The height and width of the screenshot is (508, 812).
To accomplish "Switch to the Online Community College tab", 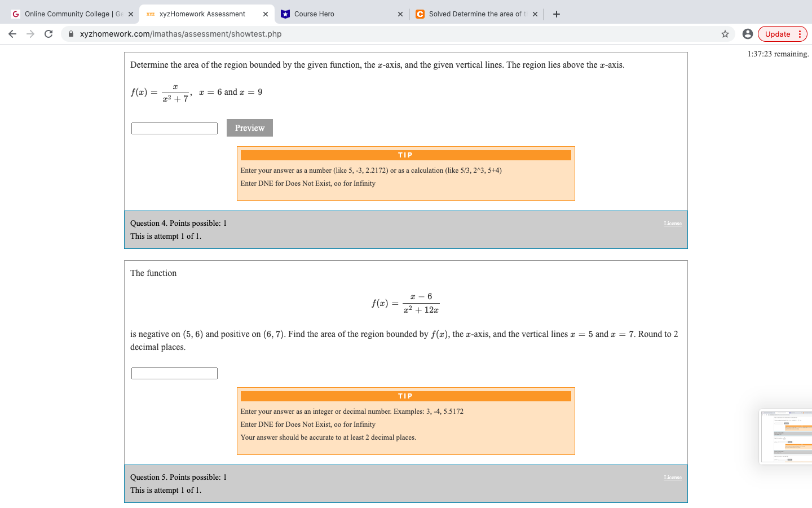I will point(68,14).
